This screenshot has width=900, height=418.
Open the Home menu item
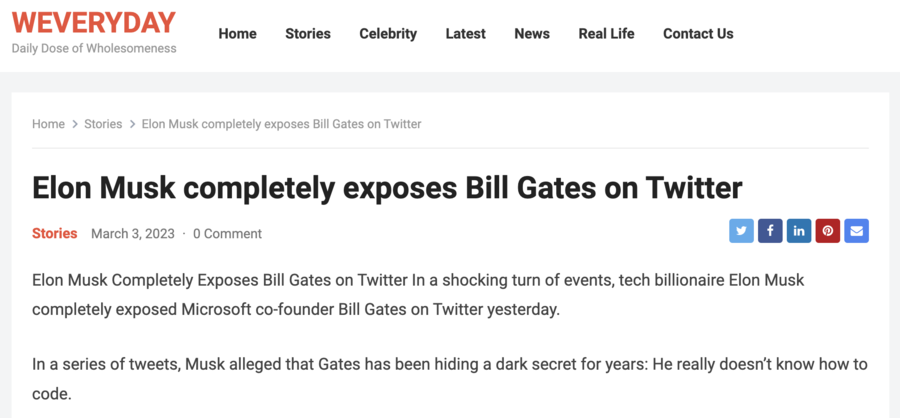pos(237,34)
